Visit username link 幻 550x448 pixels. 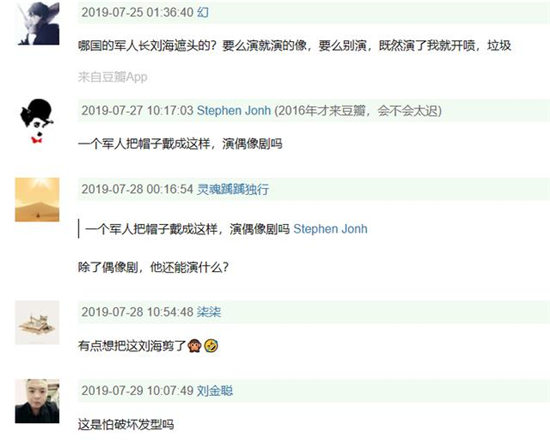click(x=203, y=12)
